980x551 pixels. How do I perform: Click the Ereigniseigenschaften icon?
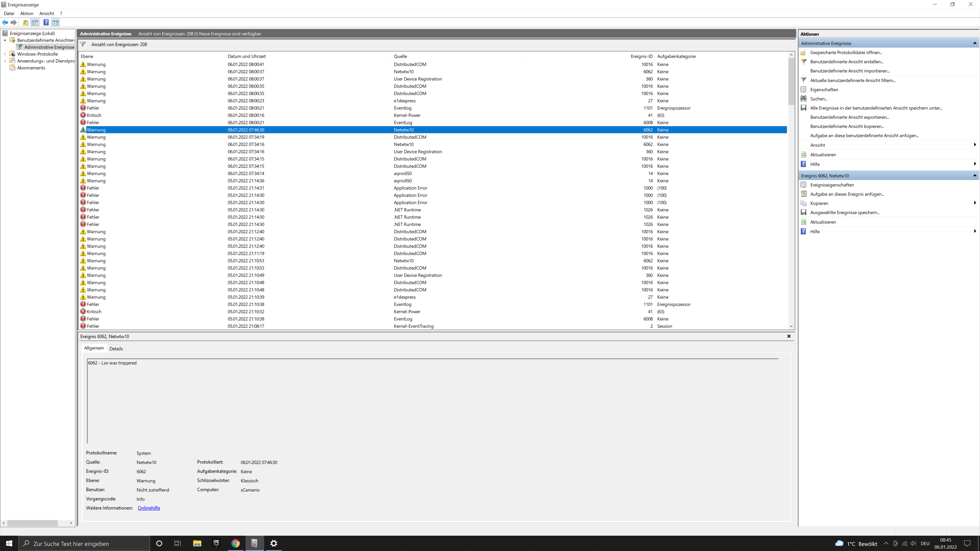tap(803, 185)
